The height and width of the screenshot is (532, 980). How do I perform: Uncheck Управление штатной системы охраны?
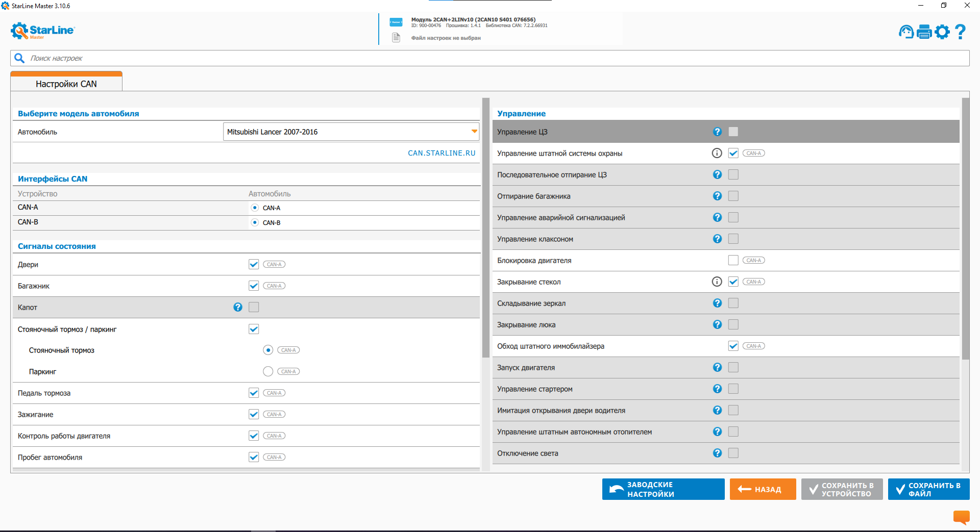tap(733, 153)
